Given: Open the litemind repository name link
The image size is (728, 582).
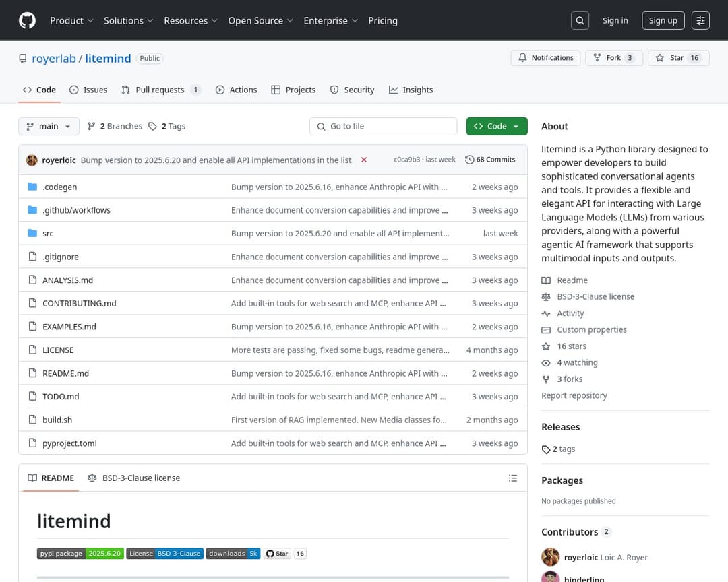Looking at the screenshot, I should (x=108, y=59).
